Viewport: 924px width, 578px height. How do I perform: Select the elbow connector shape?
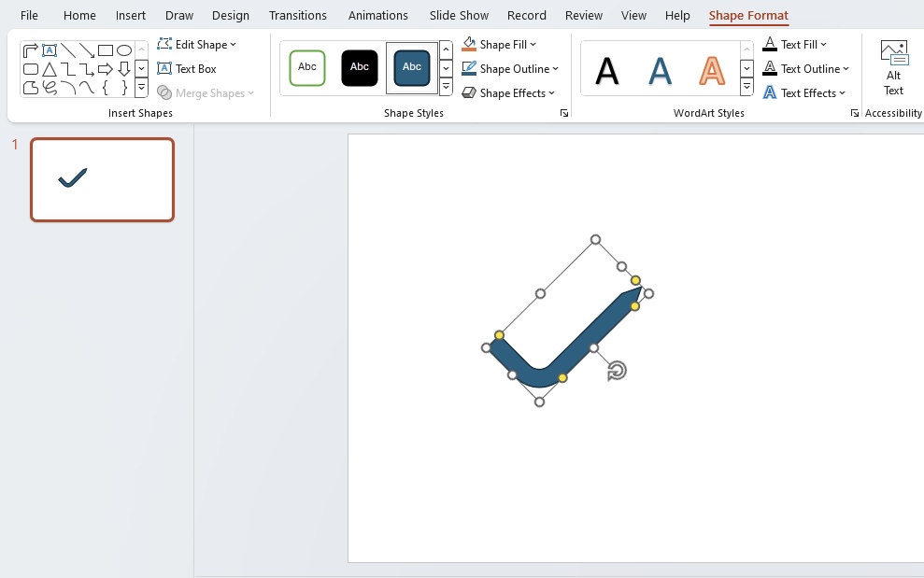coord(68,69)
